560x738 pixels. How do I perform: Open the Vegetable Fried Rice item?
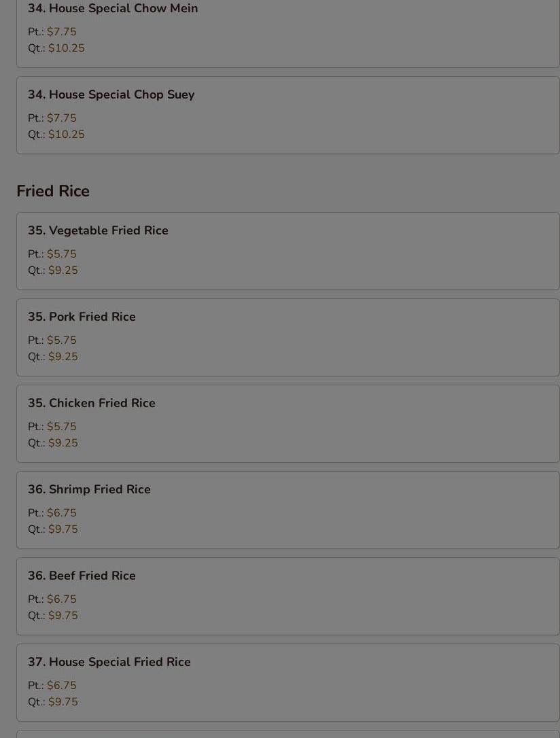click(x=98, y=230)
